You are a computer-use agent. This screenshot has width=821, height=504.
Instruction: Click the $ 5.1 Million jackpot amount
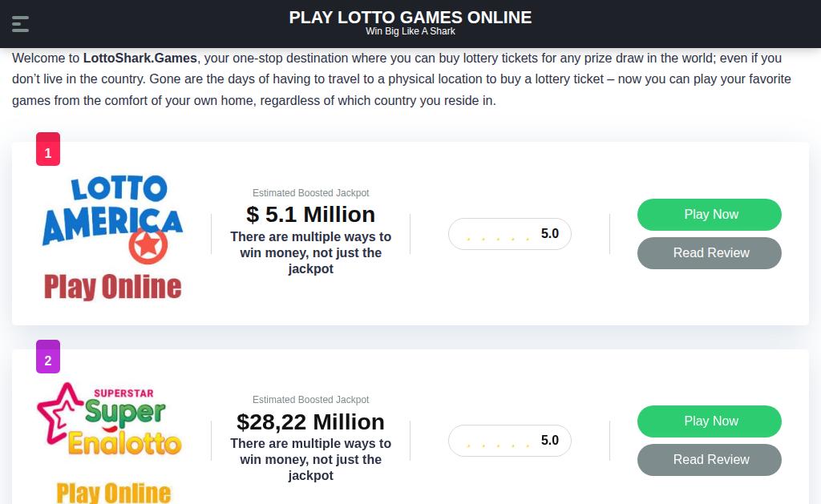click(x=311, y=215)
